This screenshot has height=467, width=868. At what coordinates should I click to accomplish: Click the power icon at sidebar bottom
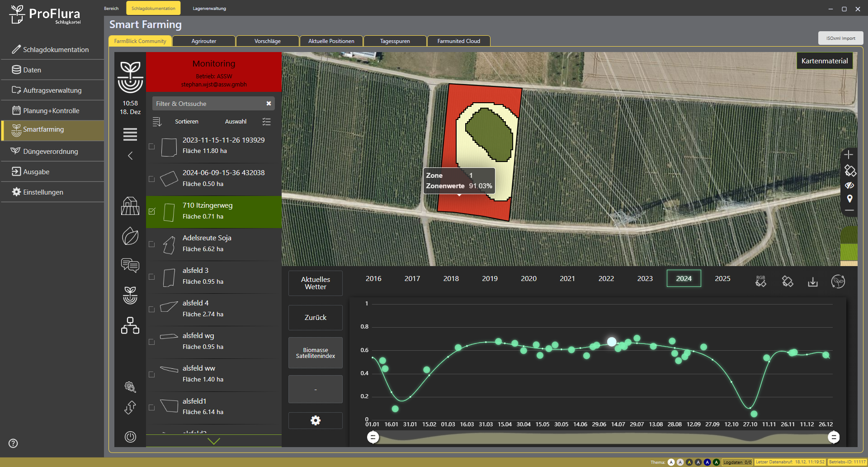pos(130,437)
